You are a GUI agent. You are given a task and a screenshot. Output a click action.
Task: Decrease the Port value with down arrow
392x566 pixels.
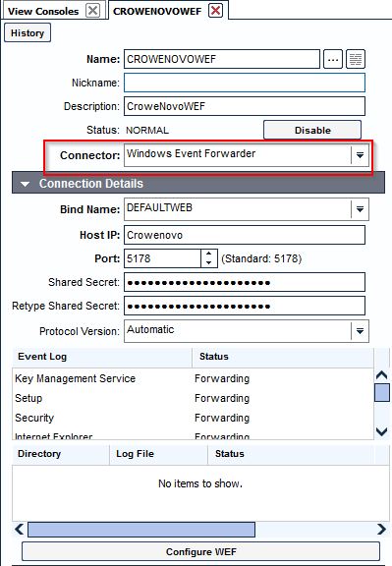tap(209, 263)
